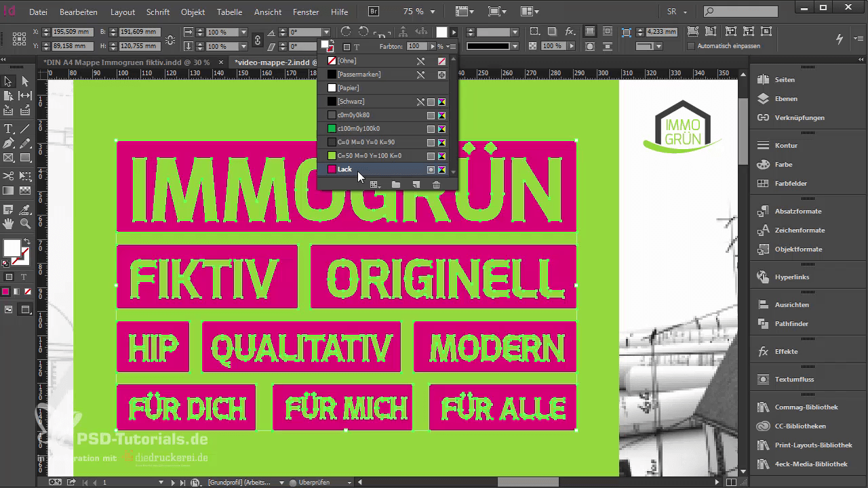Select the Direct Selection (white arrow) tool
Image resolution: width=868 pixels, height=488 pixels.
point(25,81)
